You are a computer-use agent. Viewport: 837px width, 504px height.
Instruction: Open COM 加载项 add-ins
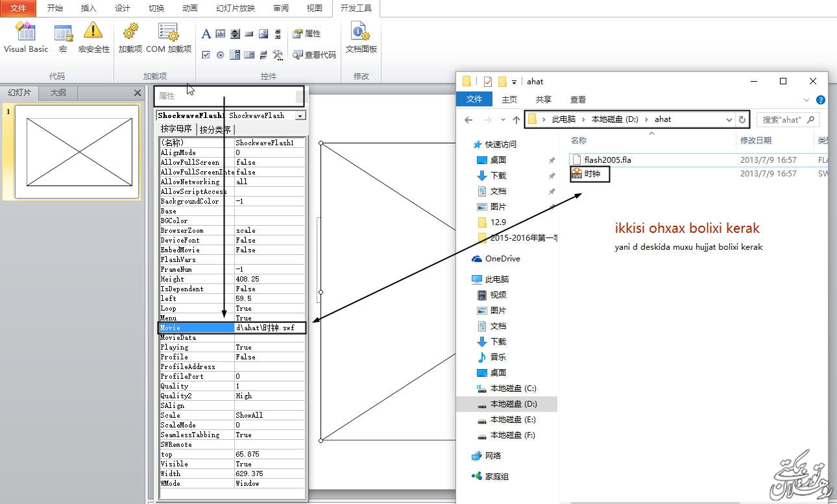(169, 38)
